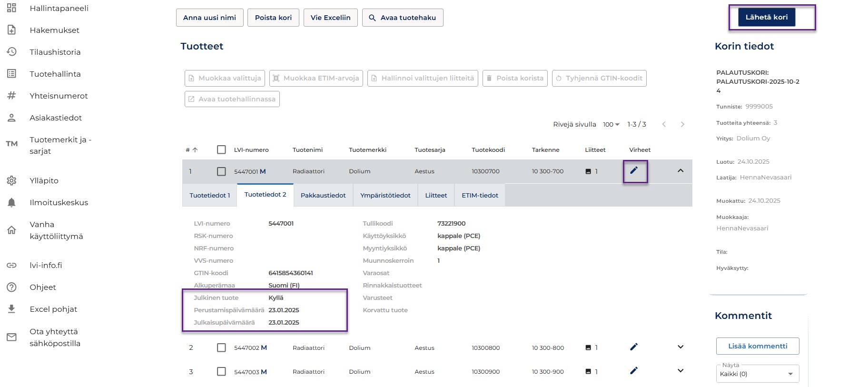Screen dimensions: 868x387
Task: Collapse row 1 with the up chevron
Action: point(681,170)
